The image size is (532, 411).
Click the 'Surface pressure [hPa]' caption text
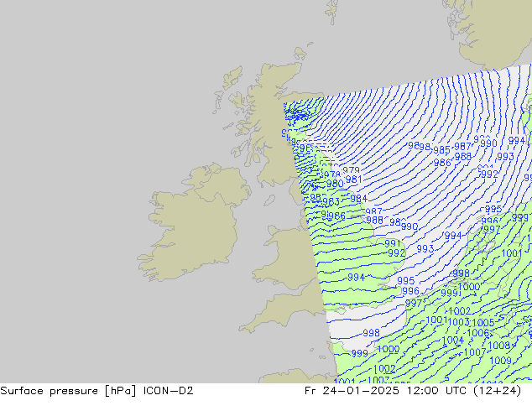68,391
